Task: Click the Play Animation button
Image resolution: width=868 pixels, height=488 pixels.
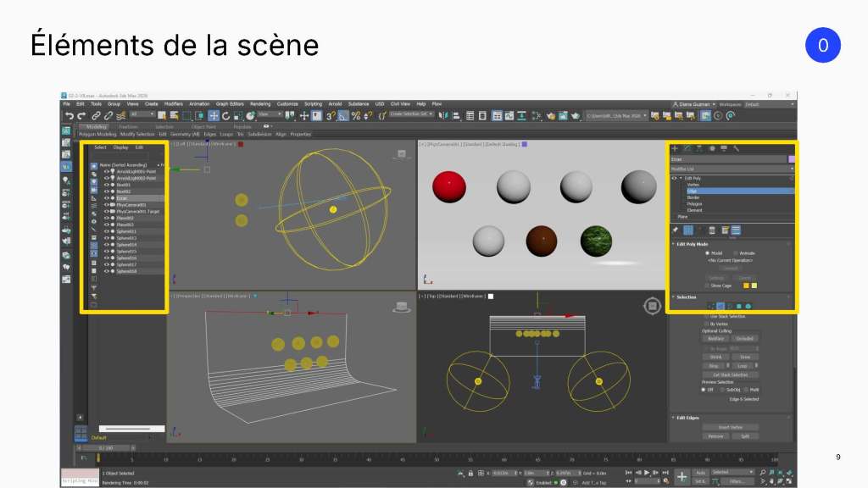Action: (x=647, y=473)
